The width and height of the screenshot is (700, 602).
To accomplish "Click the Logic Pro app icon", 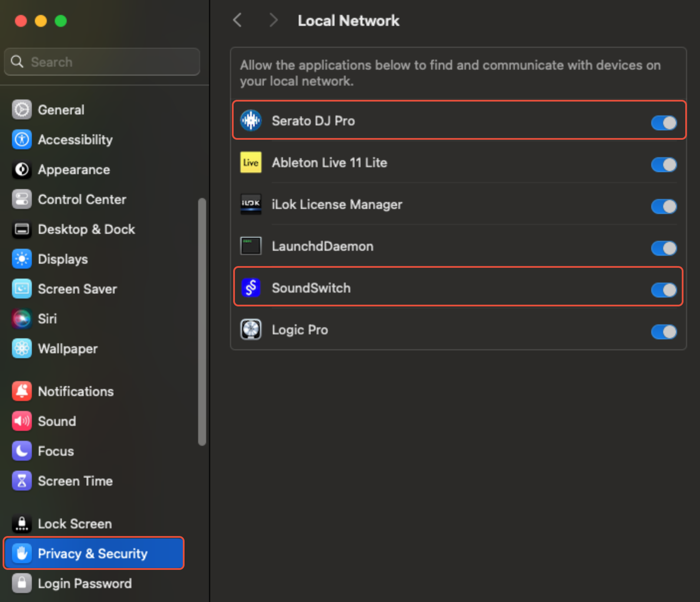I will click(x=251, y=329).
